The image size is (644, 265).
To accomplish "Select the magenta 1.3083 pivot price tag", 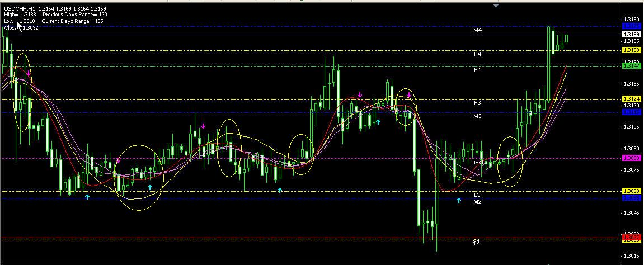I will (x=631, y=158).
